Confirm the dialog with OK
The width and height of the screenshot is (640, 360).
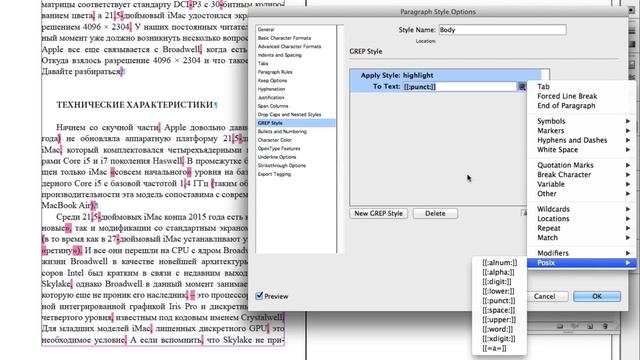point(597,296)
